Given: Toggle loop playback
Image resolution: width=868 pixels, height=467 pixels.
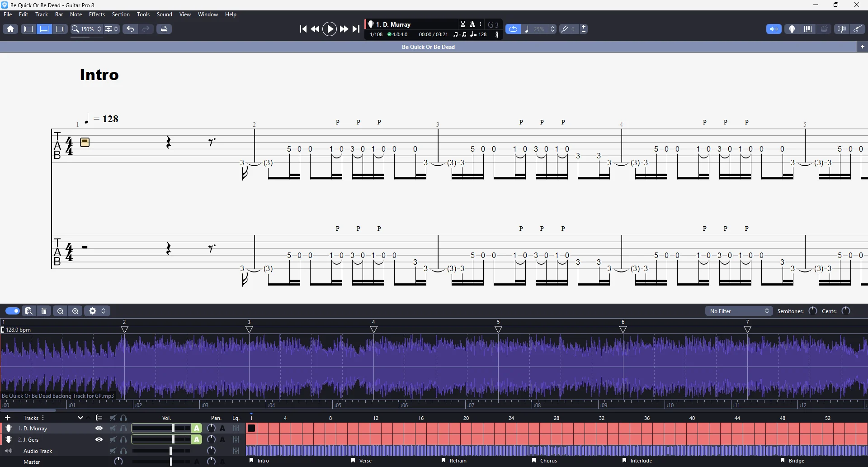Looking at the screenshot, I should coord(513,29).
